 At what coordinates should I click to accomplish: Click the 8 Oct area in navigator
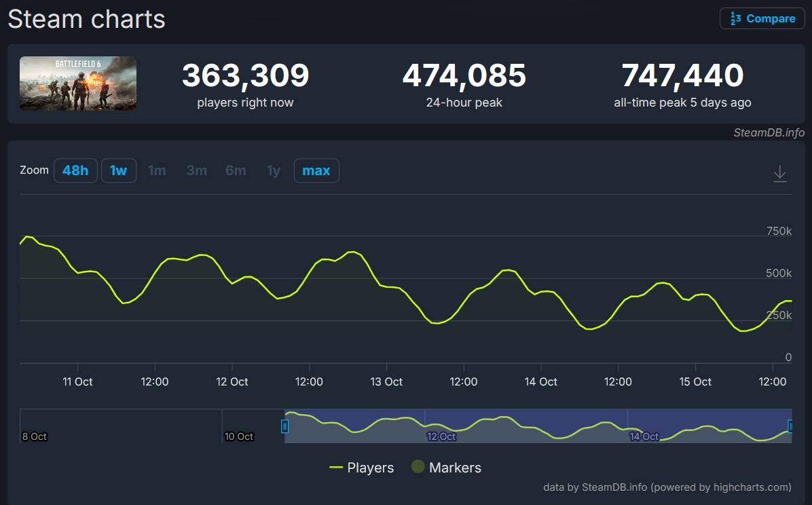[x=35, y=436]
